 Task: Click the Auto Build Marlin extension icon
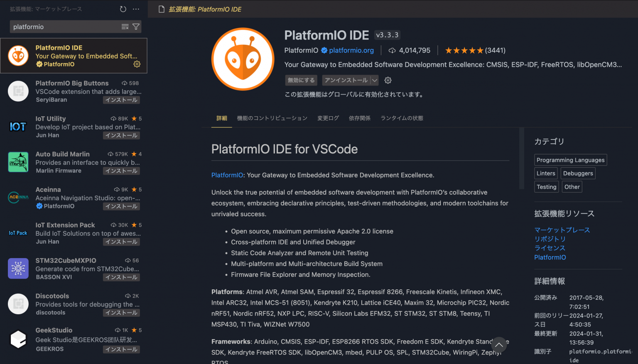click(x=18, y=162)
